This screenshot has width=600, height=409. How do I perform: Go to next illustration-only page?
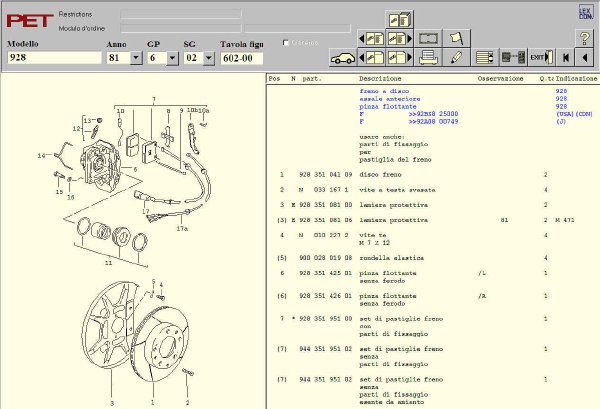[x=399, y=58]
